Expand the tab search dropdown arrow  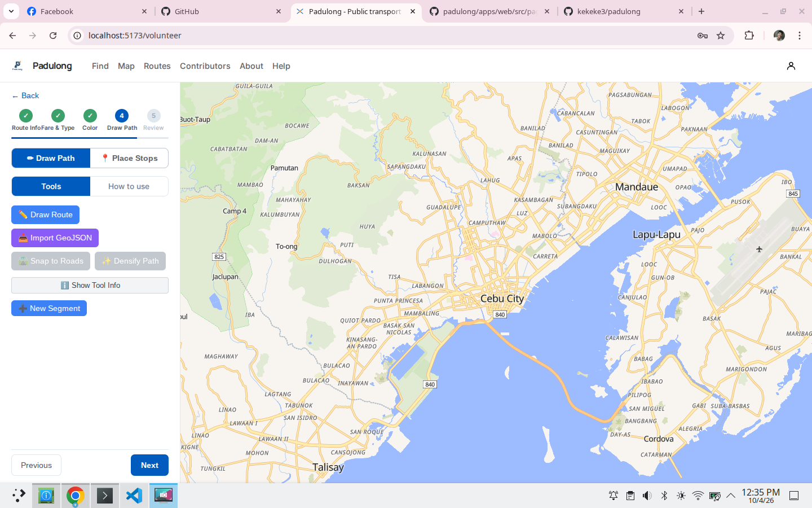(11, 11)
